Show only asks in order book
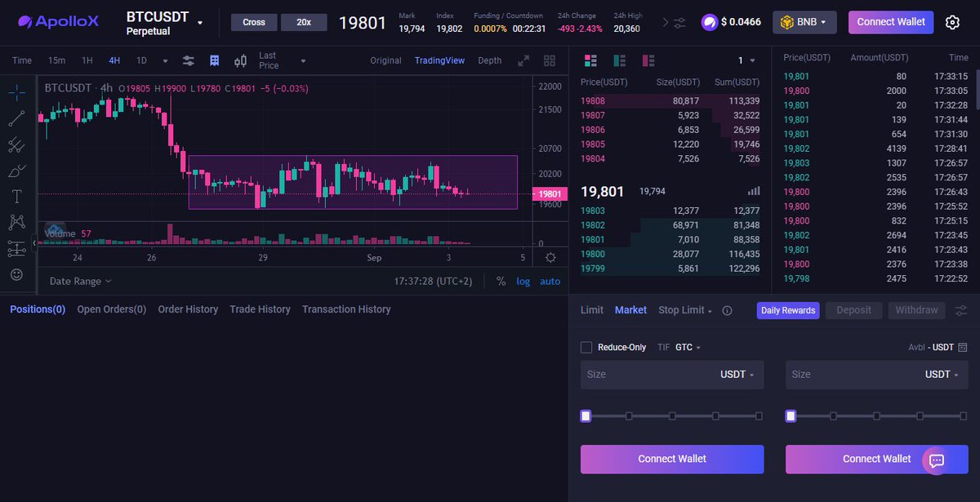 click(x=648, y=60)
